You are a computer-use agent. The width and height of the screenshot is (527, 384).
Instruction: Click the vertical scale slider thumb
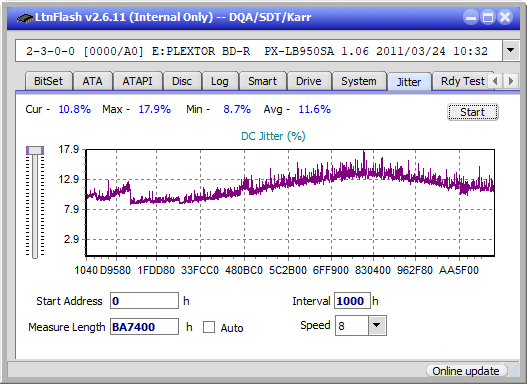coord(35,151)
